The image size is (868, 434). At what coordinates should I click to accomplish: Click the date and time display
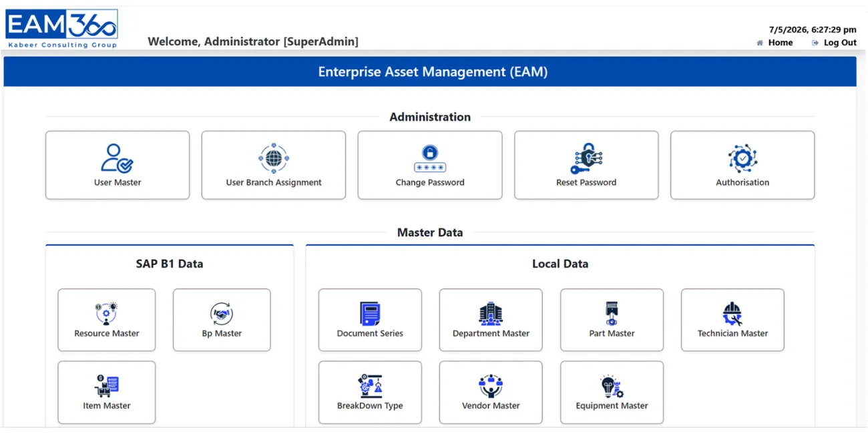pos(813,29)
